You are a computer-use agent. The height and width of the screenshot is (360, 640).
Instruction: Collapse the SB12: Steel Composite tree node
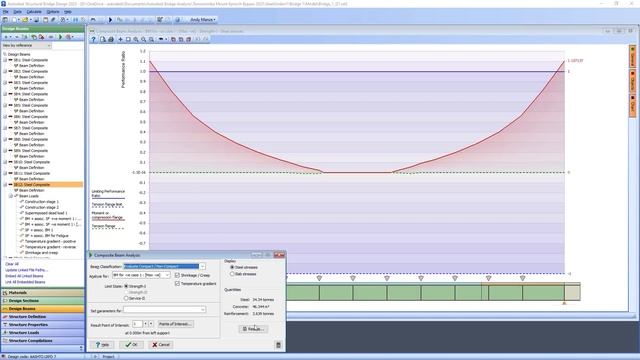point(5,184)
